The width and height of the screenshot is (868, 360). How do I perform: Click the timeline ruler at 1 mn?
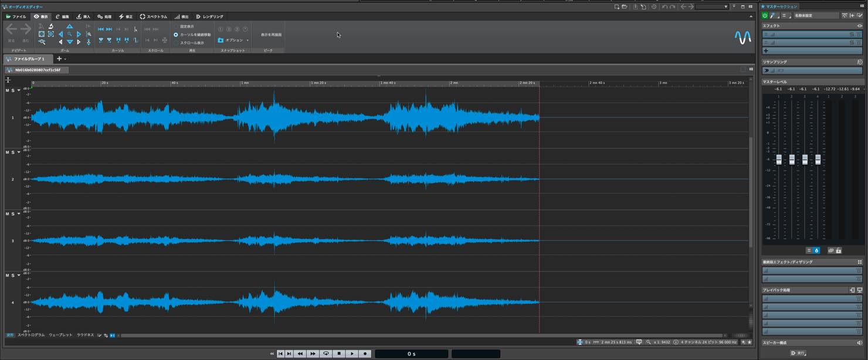coord(245,83)
